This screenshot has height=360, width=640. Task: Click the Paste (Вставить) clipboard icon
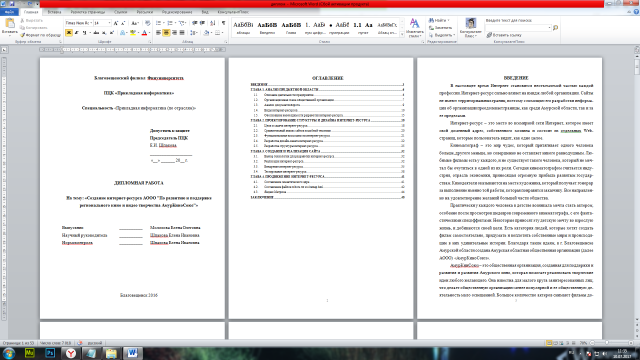pyautogui.click(x=9, y=23)
